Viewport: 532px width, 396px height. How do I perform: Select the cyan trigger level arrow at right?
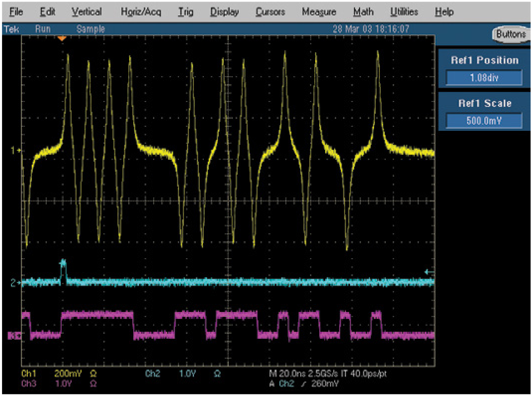coord(428,272)
